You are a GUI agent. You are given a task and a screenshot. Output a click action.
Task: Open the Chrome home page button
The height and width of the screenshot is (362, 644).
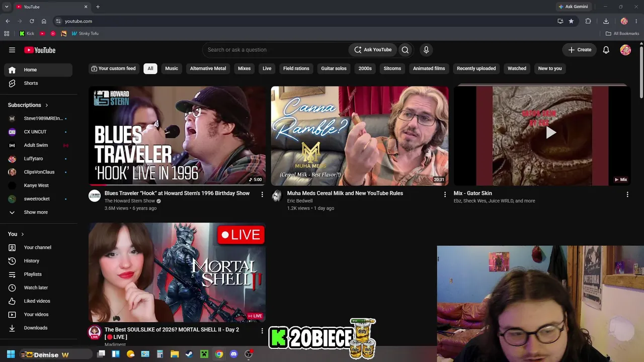pos(44,21)
